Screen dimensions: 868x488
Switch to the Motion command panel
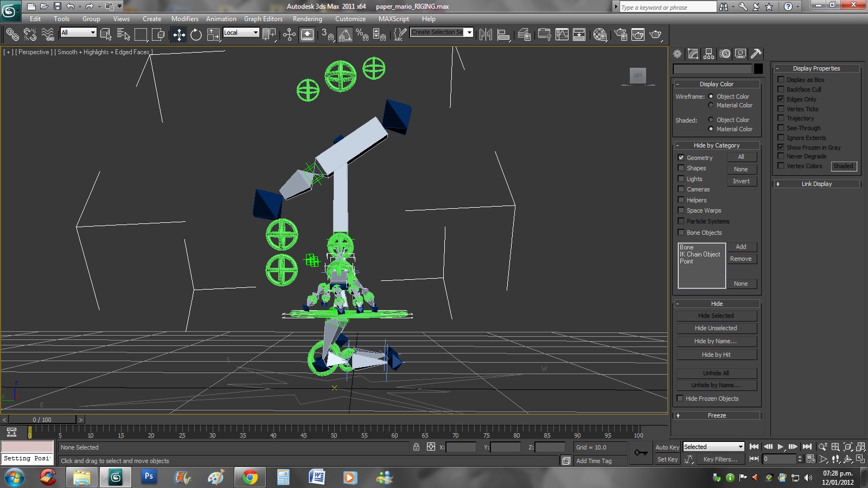click(x=725, y=54)
